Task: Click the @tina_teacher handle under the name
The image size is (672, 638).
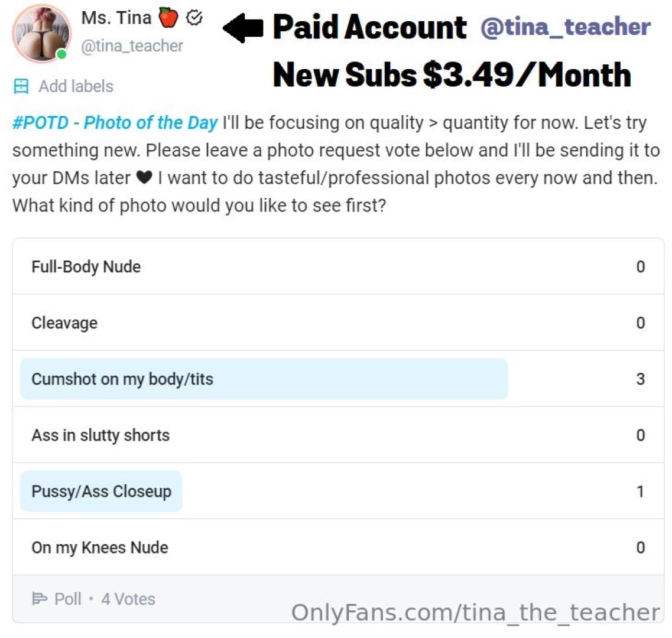Action: pos(132,46)
